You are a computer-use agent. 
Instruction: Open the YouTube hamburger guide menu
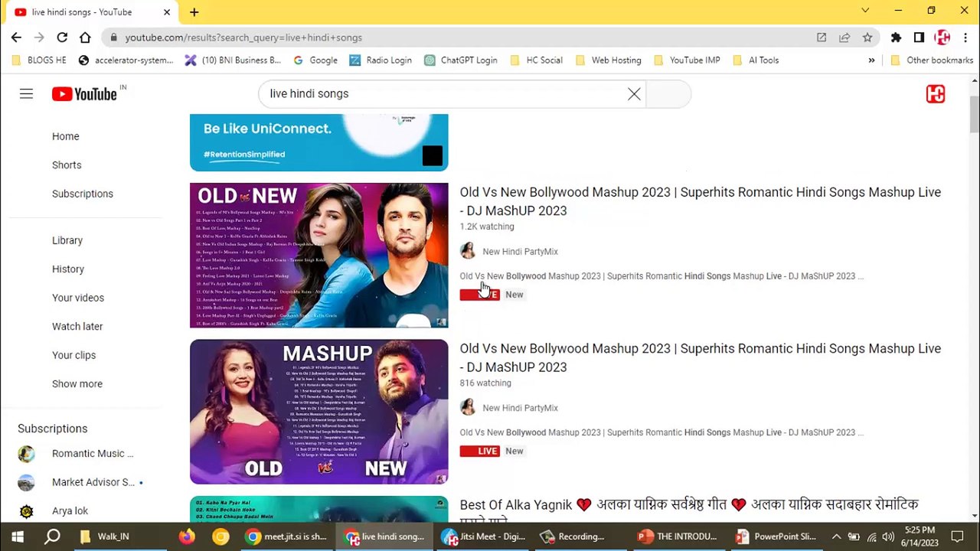26,93
